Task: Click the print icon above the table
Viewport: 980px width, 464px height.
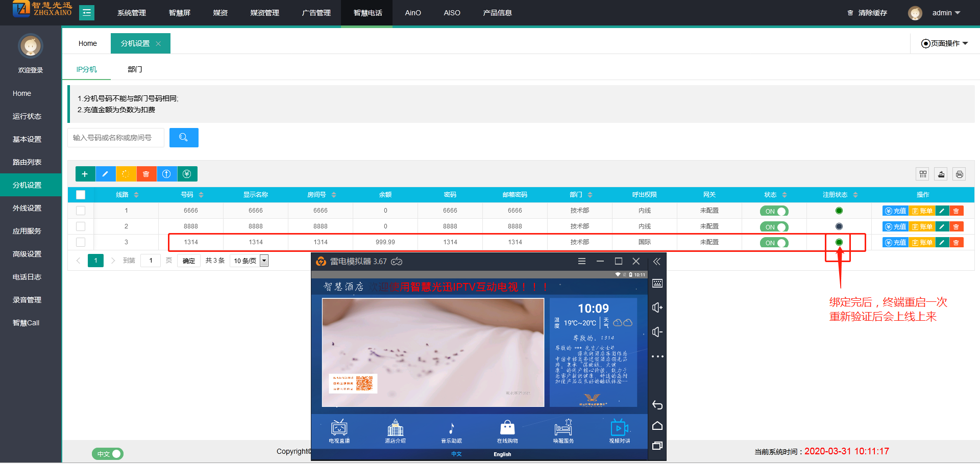Action: click(959, 174)
